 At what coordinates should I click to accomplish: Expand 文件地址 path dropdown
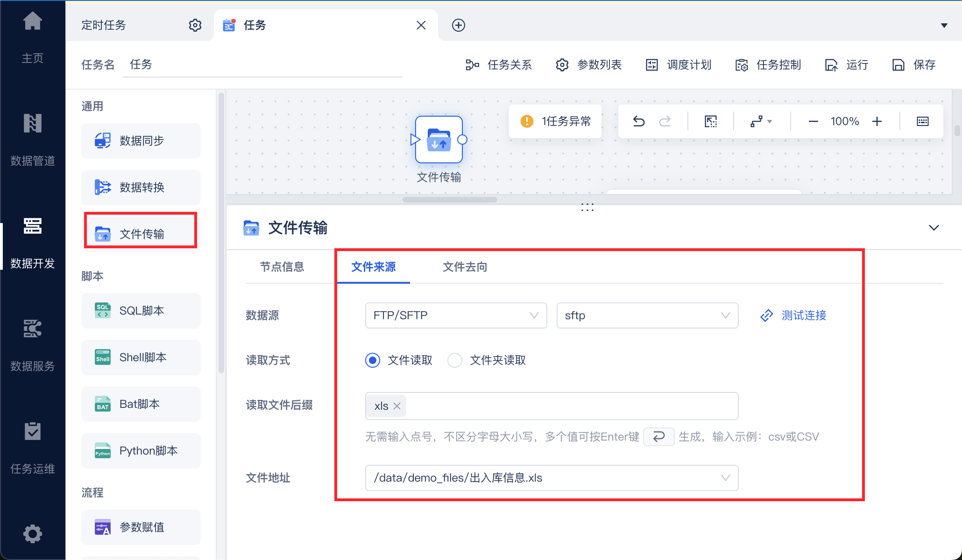[x=725, y=478]
